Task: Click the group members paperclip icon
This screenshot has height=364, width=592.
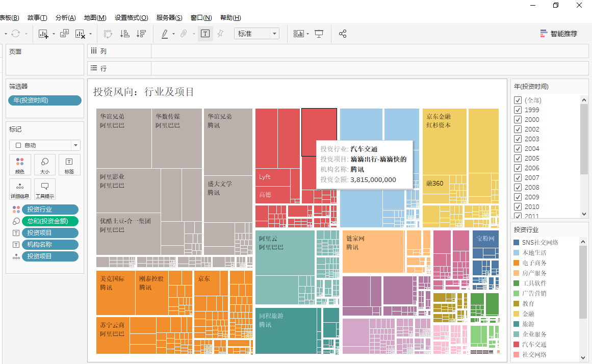Action: click(184, 34)
